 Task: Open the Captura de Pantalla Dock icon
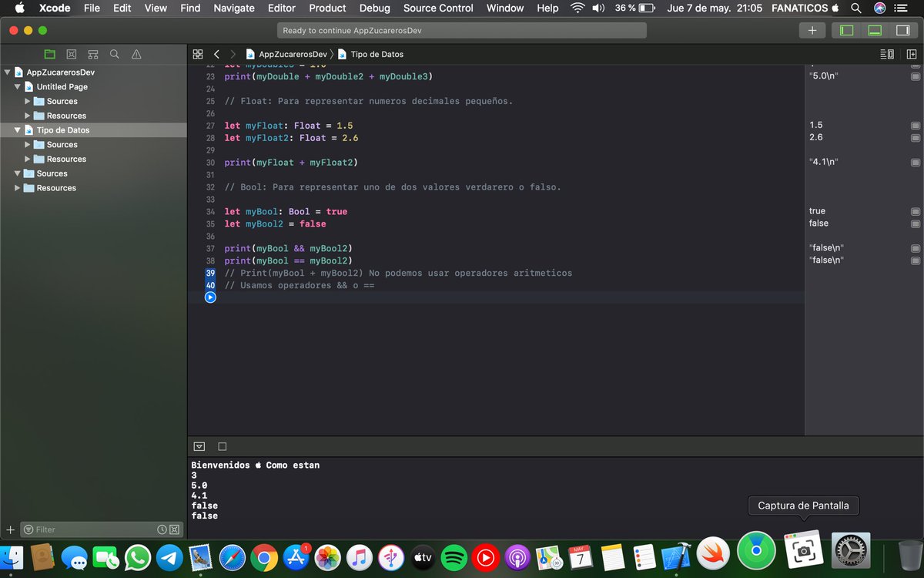(803, 550)
